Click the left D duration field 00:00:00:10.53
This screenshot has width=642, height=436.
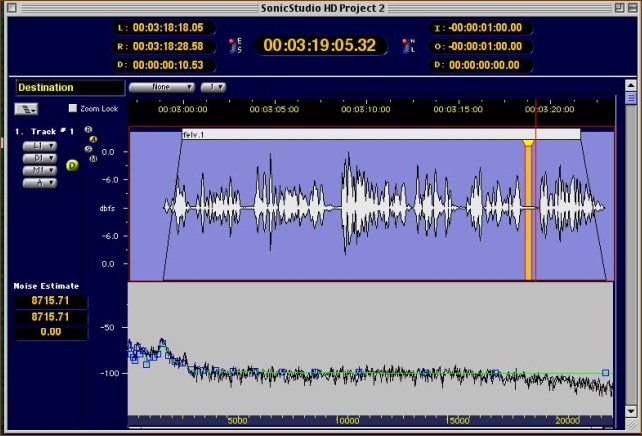coord(164,65)
